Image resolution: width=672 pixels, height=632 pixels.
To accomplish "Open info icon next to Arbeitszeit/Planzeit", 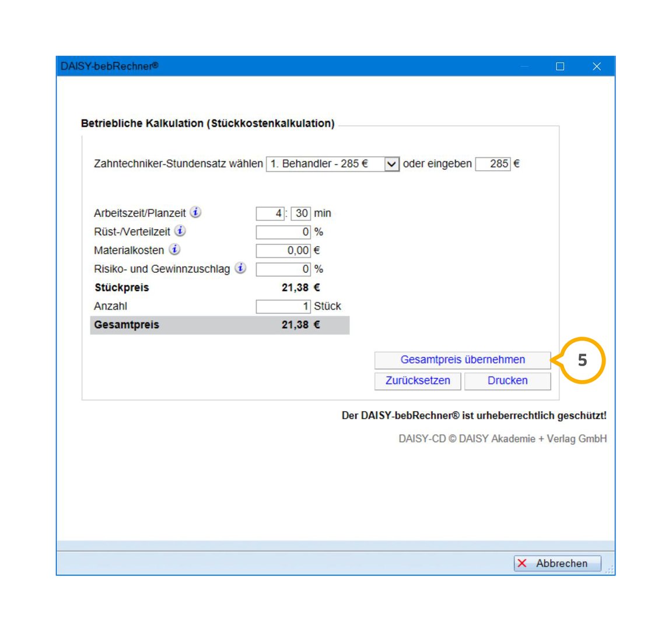I will [x=195, y=213].
